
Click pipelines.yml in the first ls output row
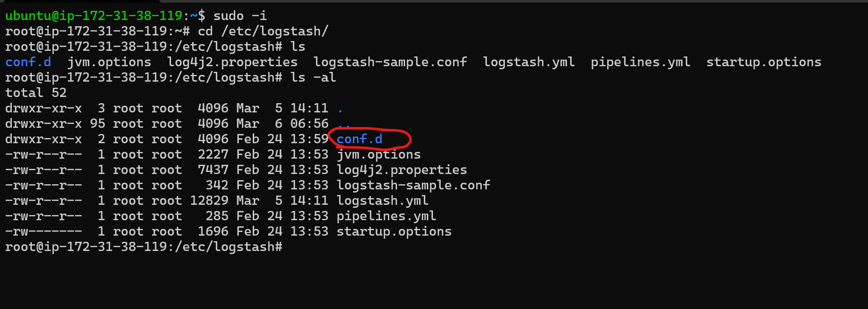click(640, 62)
